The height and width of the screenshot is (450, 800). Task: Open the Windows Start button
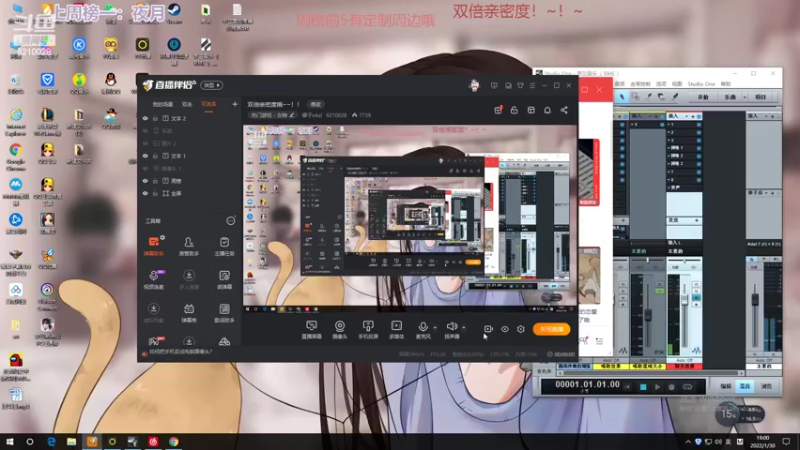10,442
